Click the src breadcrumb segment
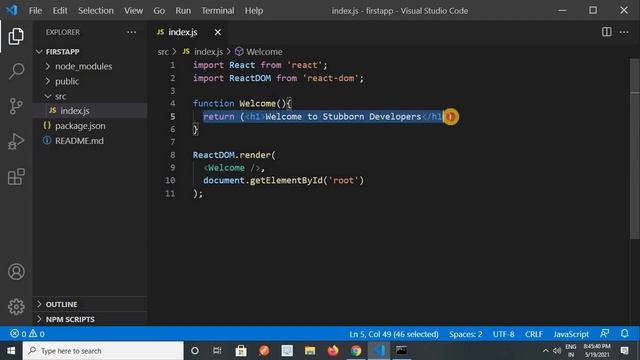The image size is (640, 360). [x=163, y=52]
